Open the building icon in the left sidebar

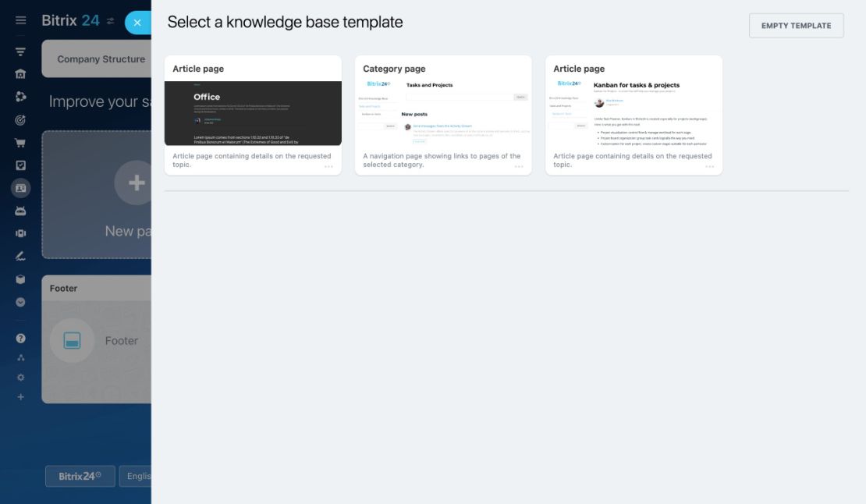(x=20, y=74)
